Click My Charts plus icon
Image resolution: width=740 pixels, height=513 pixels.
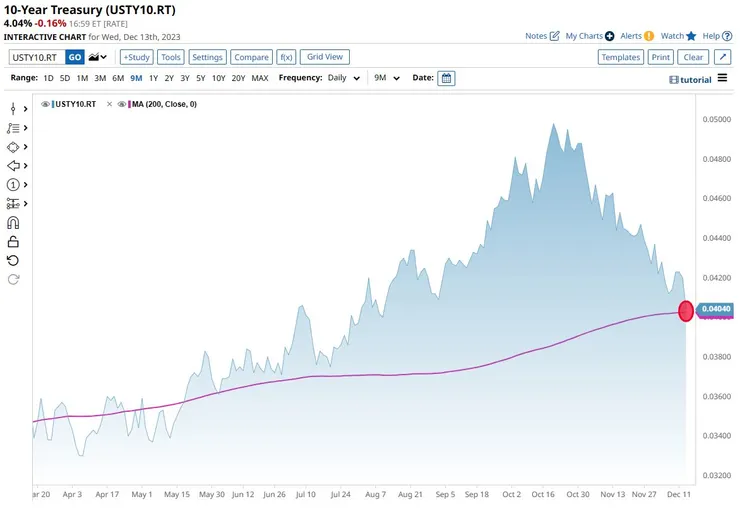610,36
